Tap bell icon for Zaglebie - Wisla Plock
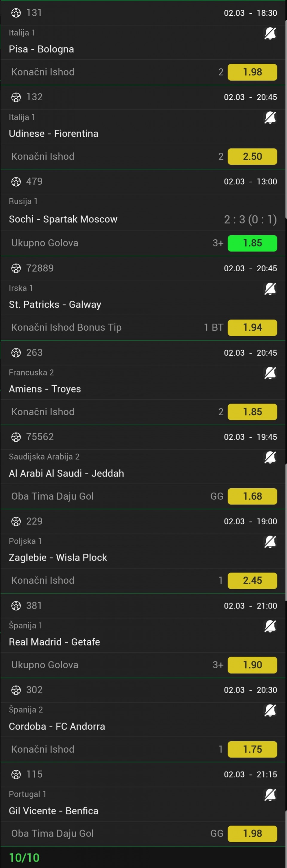This screenshot has width=287, height=868. [270, 541]
